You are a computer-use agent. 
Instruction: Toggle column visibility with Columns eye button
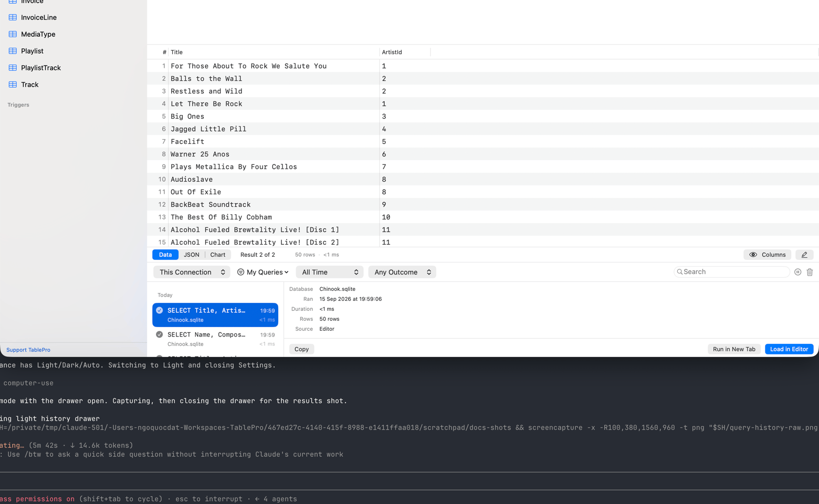[x=767, y=255]
